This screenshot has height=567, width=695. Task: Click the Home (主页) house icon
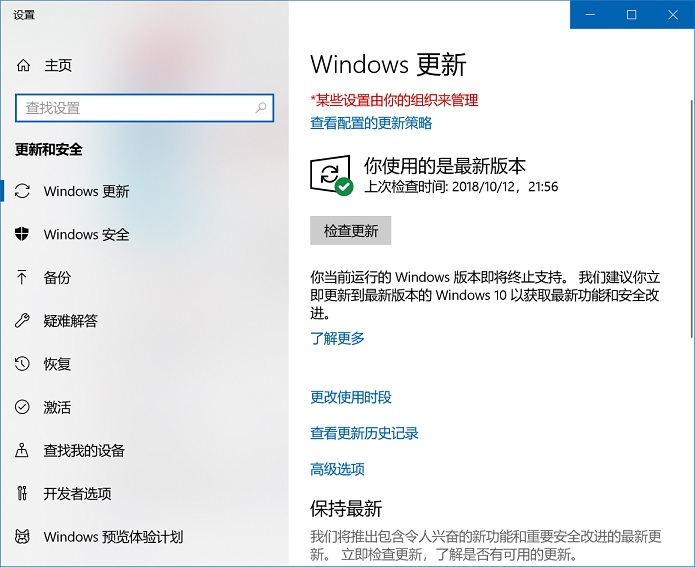coord(23,66)
